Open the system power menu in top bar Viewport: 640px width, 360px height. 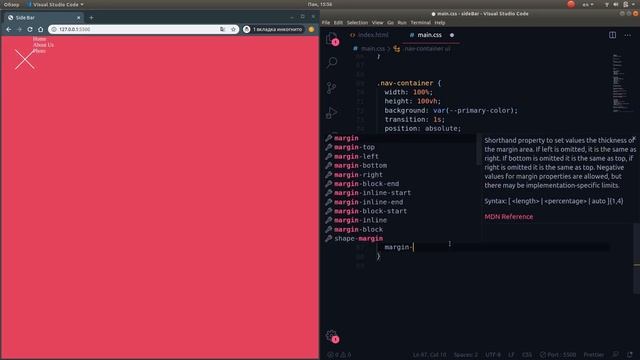(629, 4)
